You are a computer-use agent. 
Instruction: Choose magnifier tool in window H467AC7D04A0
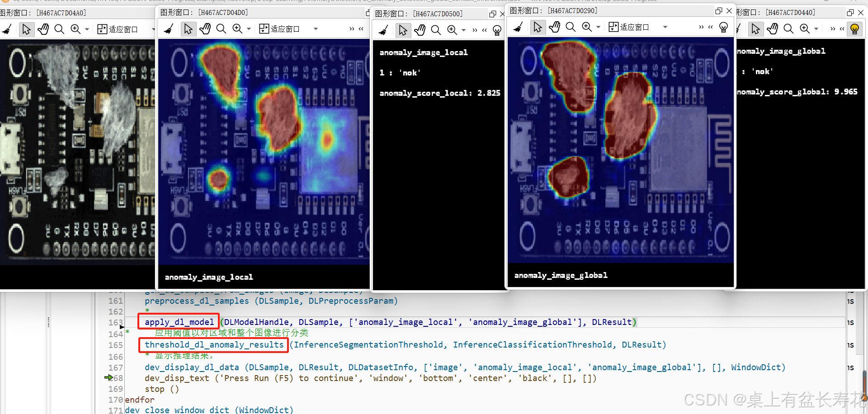click(59, 29)
